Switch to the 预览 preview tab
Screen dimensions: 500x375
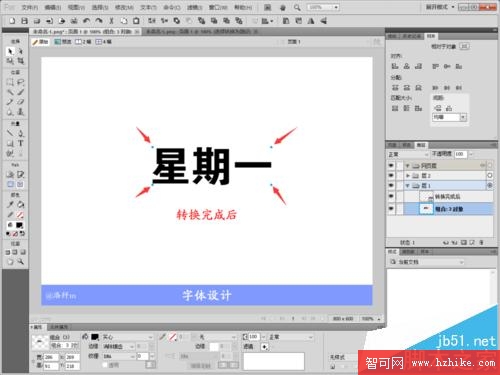tap(63, 42)
